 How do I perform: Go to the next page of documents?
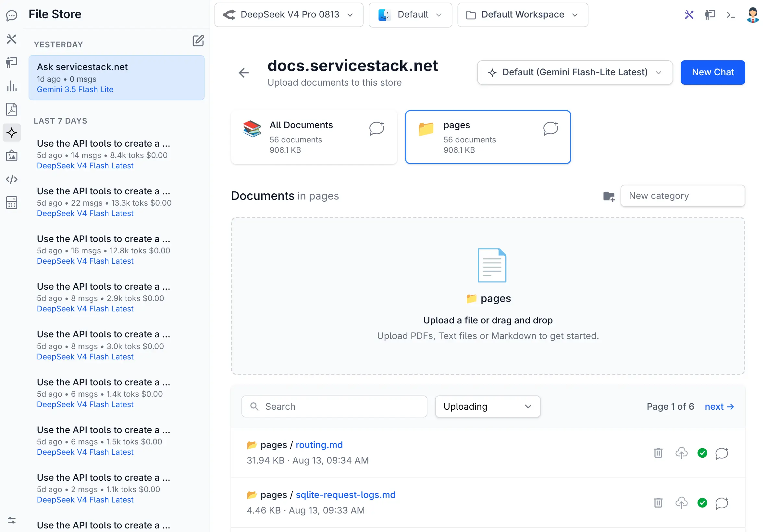(x=719, y=407)
